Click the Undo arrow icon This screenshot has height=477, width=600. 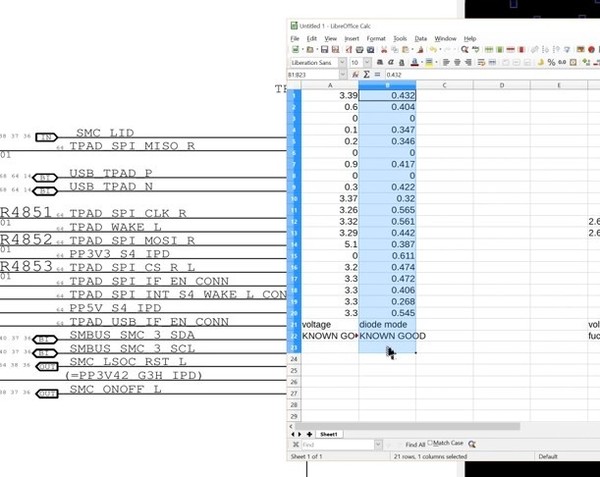[432, 49]
